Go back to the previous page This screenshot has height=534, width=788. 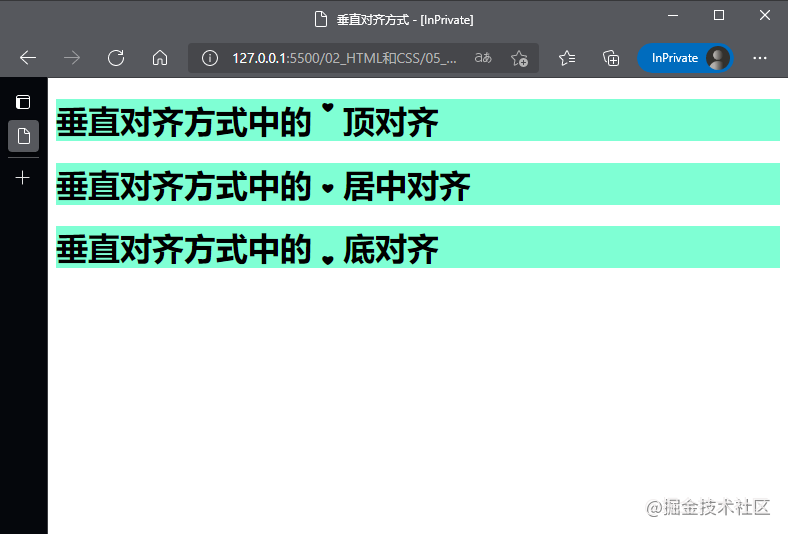point(28,58)
